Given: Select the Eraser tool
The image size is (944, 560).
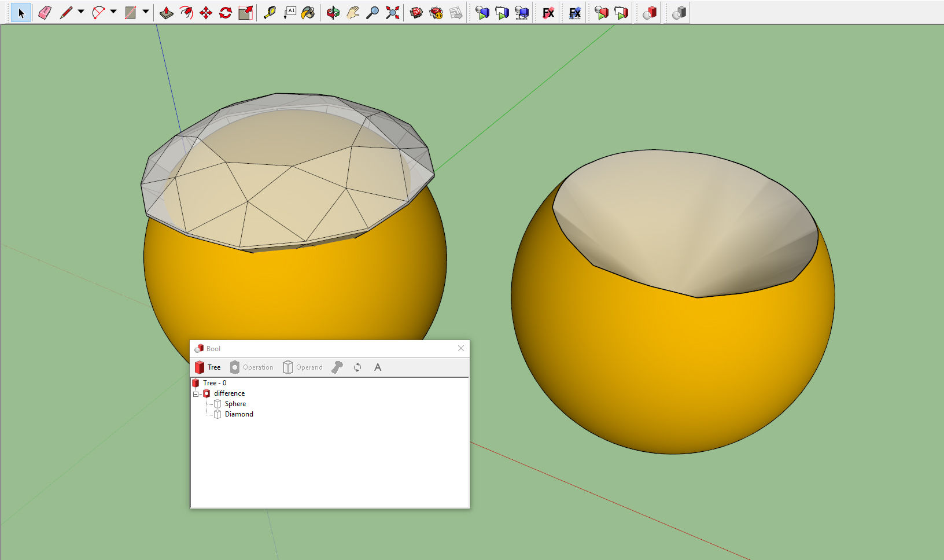Looking at the screenshot, I should (45, 13).
